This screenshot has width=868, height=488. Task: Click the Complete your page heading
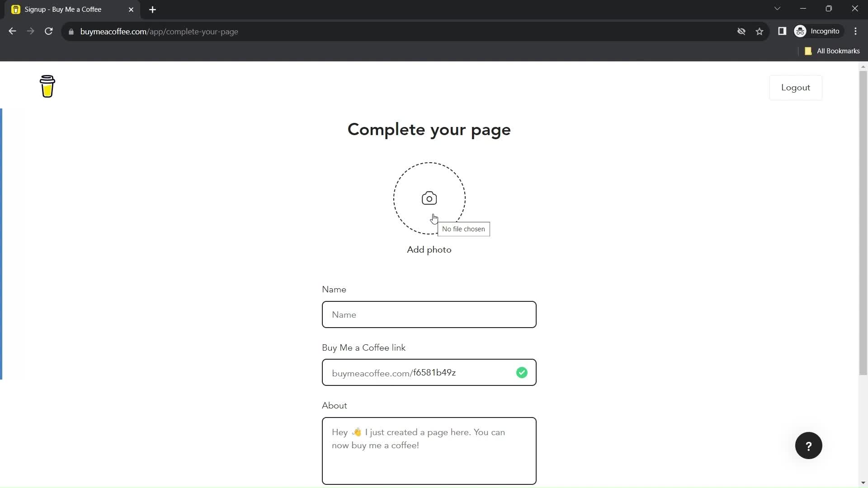coord(429,130)
